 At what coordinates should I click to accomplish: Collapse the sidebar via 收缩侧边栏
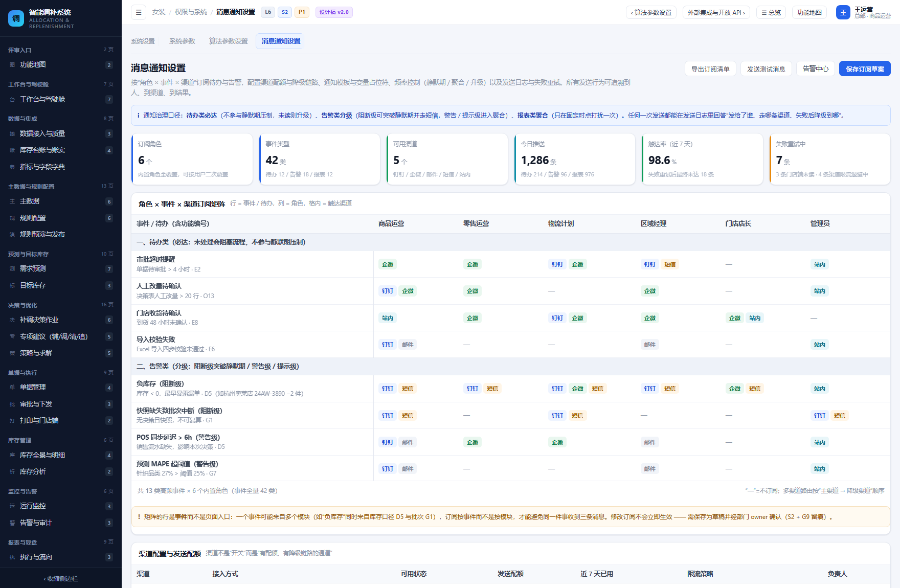coord(61,579)
